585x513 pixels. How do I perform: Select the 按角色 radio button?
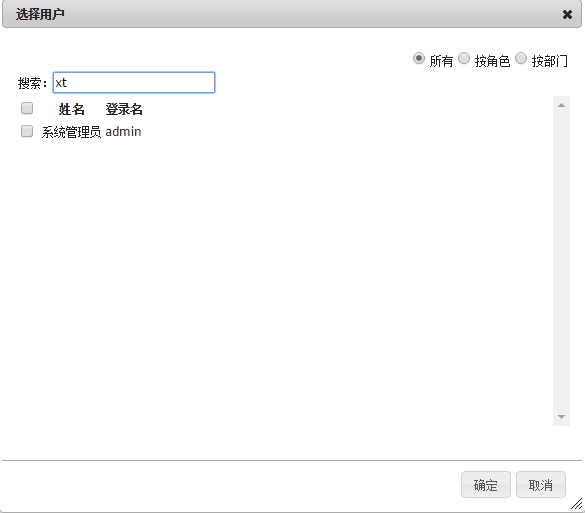pyautogui.click(x=464, y=59)
